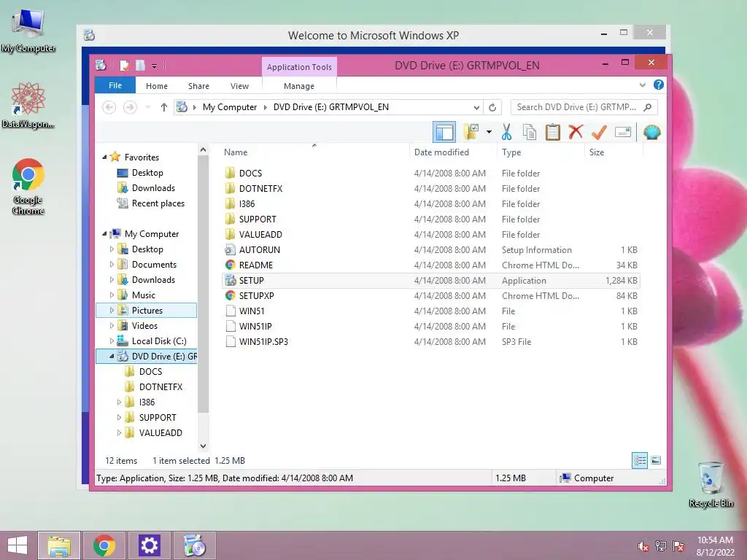Select Music in the navigation tree

(144, 295)
